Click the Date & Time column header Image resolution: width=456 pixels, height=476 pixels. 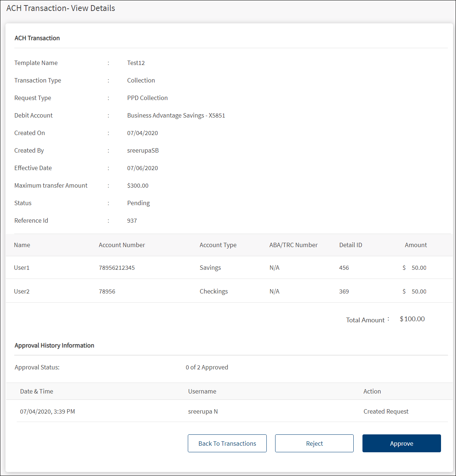click(37, 391)
